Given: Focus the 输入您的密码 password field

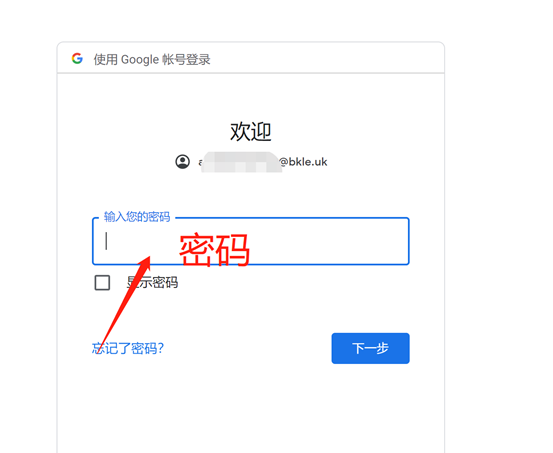Looking at the screenshot, I should pyautogui.click(x=251, y=241).
